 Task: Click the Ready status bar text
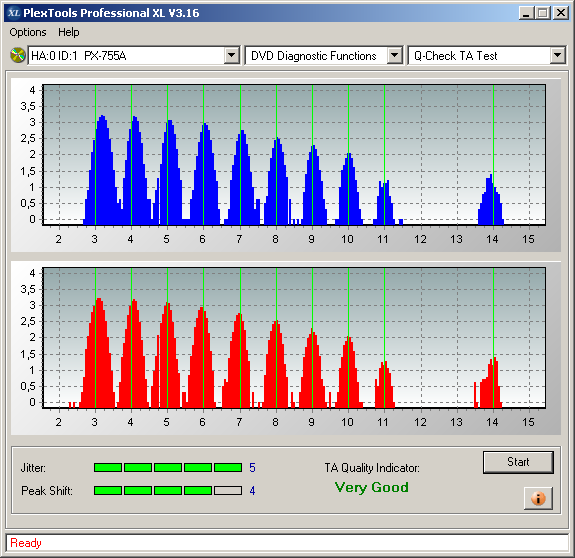26,543
